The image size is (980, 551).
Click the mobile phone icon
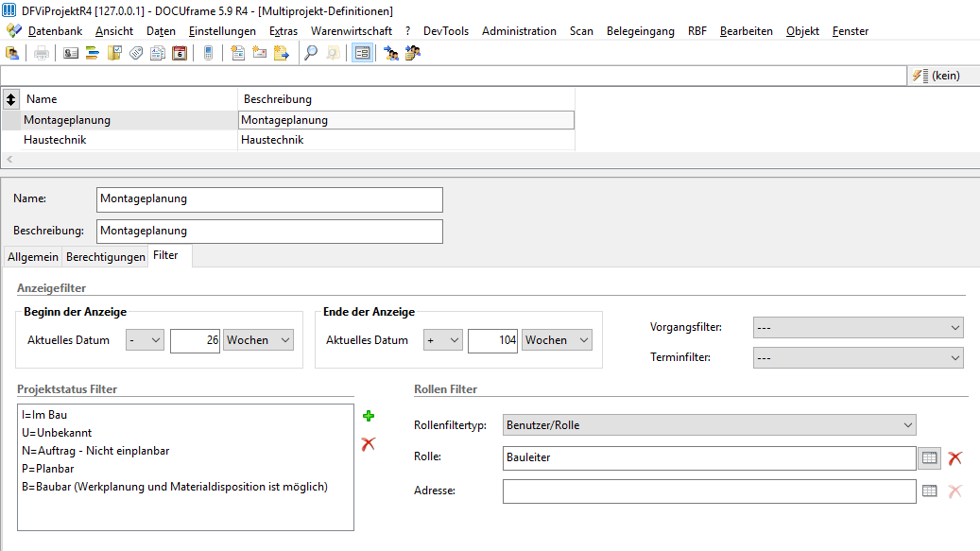[209, 53]
